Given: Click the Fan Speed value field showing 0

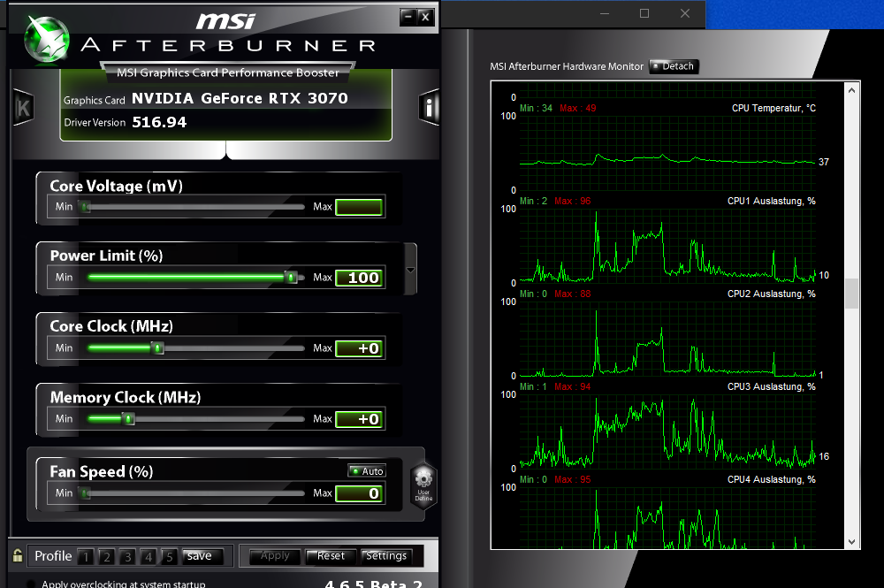Looking at the screenshot, I should coord(359,494).
